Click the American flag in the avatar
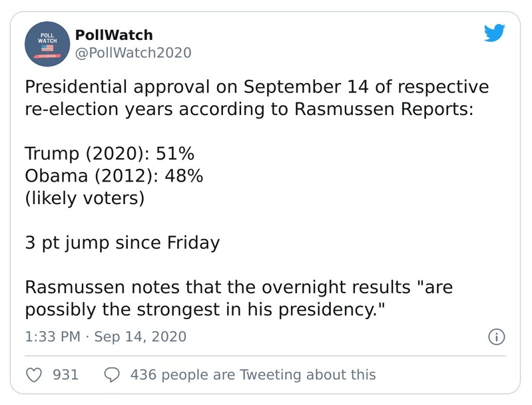532x405 pixels. (x=48, y=49)
